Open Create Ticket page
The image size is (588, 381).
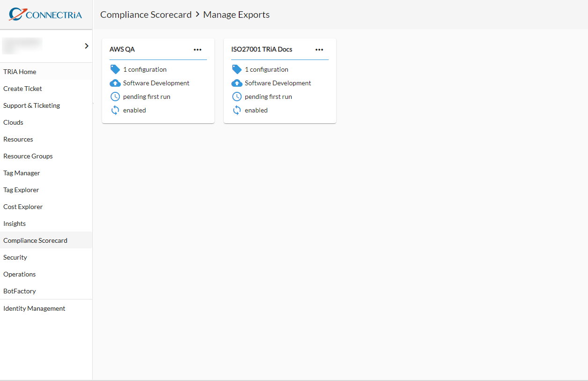[46, 89]
